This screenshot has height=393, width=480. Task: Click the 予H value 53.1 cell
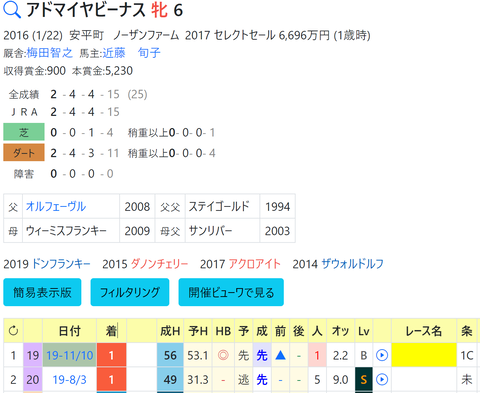pos(198,355)
